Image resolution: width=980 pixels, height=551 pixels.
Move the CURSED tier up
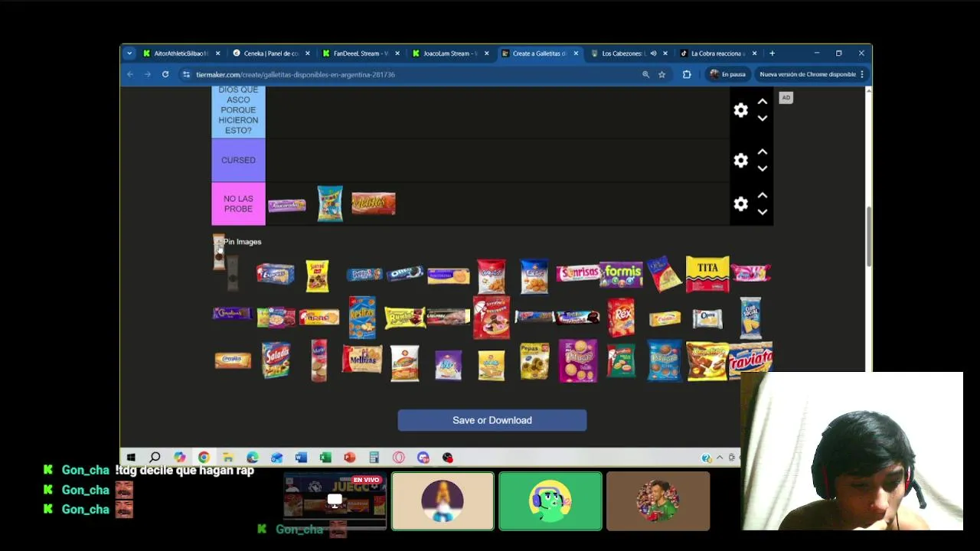(x=762, y=152)
